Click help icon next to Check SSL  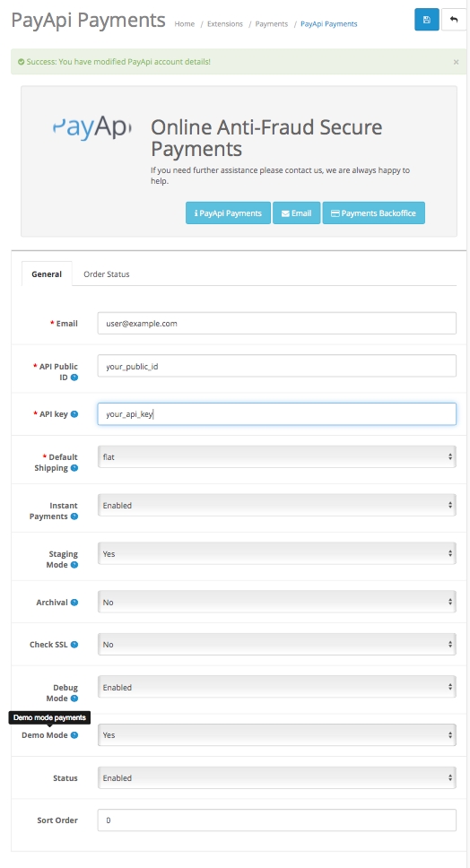[x=74, y=645]
